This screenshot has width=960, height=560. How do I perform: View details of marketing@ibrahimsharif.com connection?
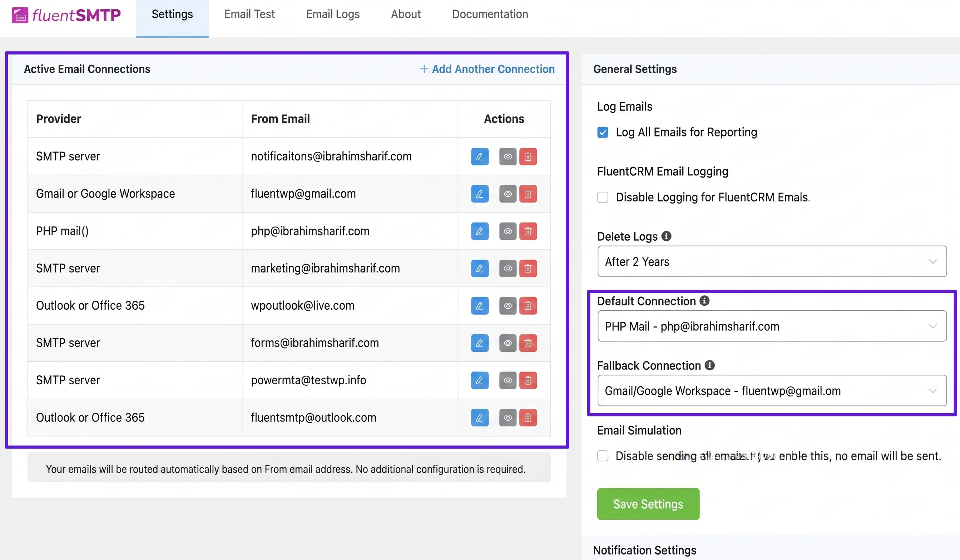(x=508, y=268)
